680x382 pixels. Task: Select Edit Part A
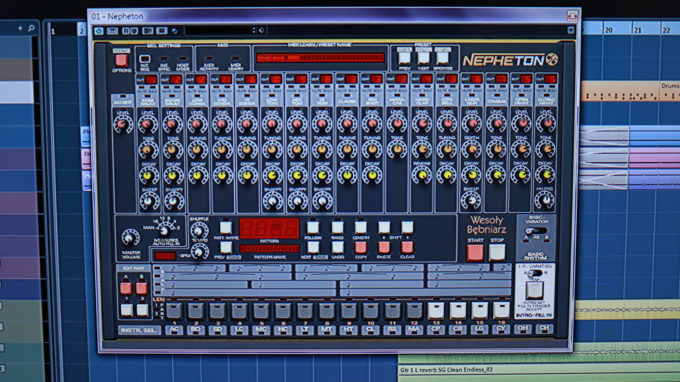click(126, 288)
